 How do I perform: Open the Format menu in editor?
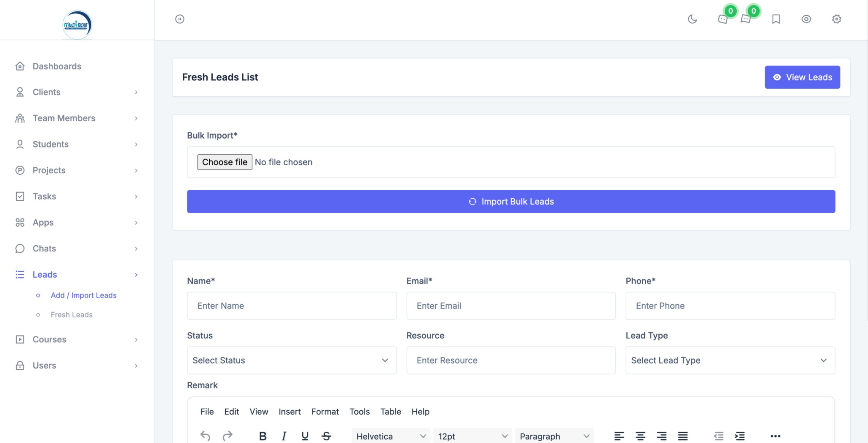click(325, 412)
